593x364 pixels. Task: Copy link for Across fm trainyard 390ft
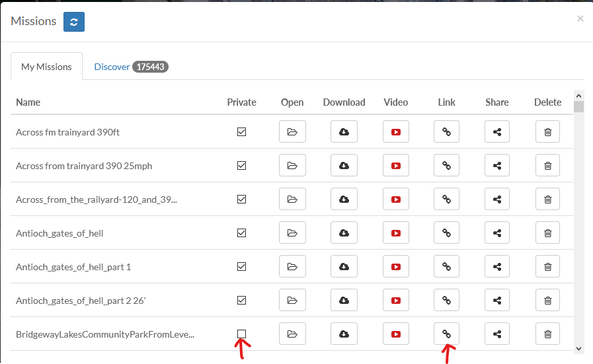pos(446,131)
